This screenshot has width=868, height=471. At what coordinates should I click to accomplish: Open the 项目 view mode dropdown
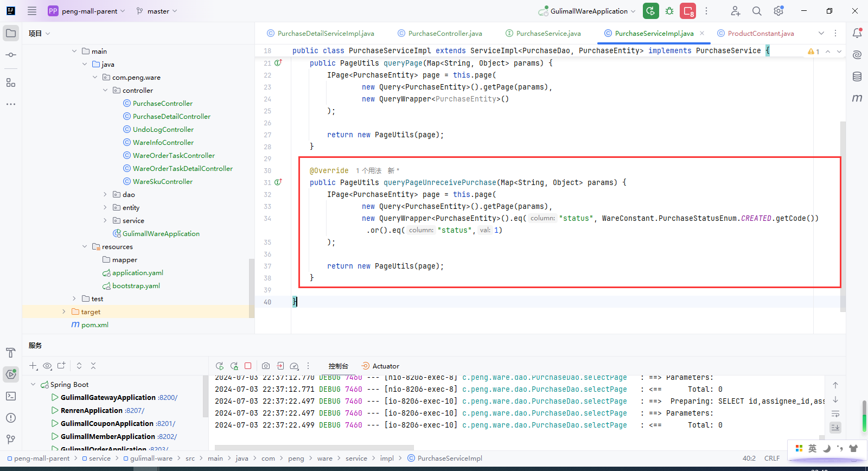tap(39, 34)
